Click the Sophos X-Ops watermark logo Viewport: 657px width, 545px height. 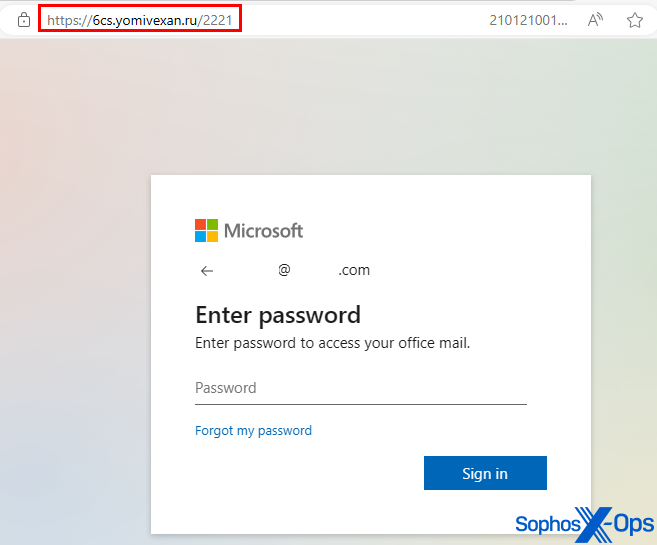pos(584,523)
